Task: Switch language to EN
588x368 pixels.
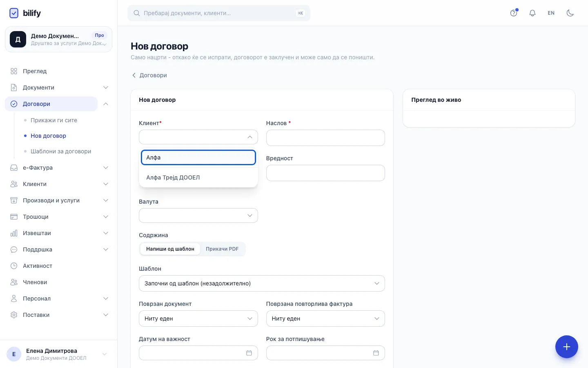Action: pyautogui.click(x=551, y=13)
